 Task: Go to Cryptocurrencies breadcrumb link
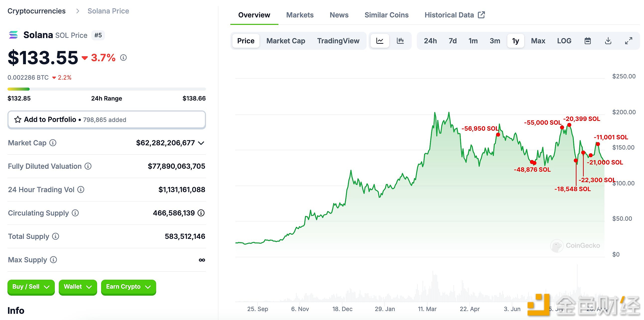(37, 11)
